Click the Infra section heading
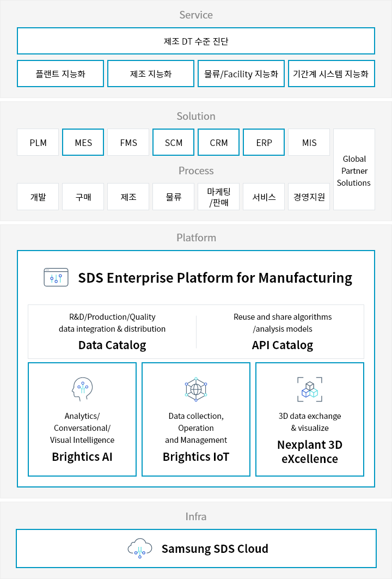Viewport: 392px width, 579px height. [x=196, y=516]
